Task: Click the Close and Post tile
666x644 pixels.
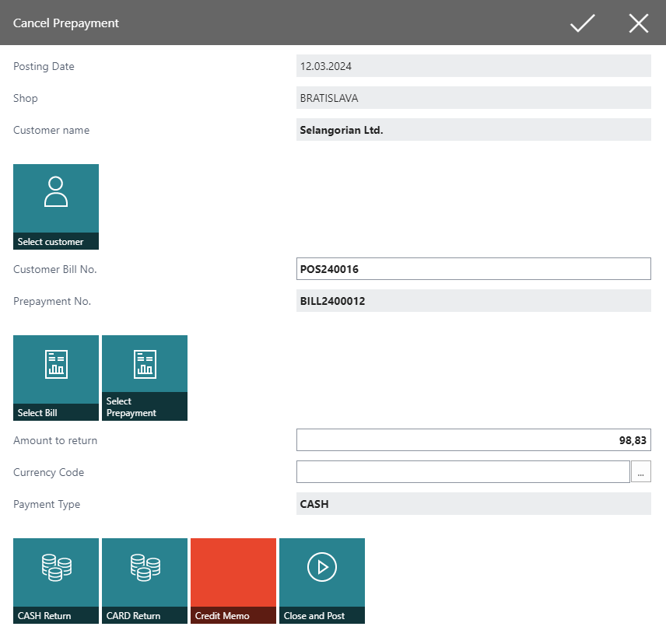Action: (322, 581)
